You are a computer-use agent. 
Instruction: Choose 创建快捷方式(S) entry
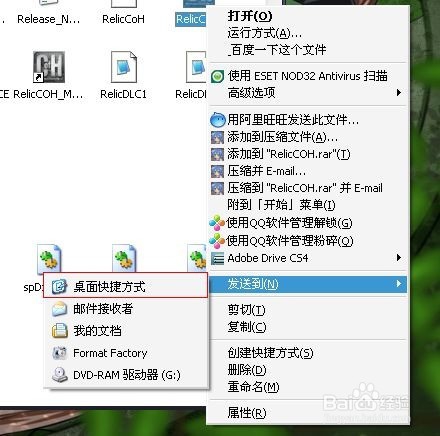(x=308, y=353)
